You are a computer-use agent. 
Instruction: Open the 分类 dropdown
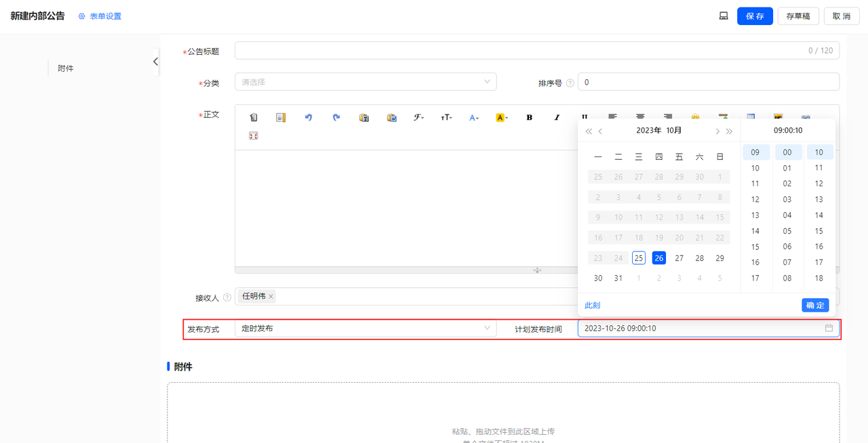(366, 82)
